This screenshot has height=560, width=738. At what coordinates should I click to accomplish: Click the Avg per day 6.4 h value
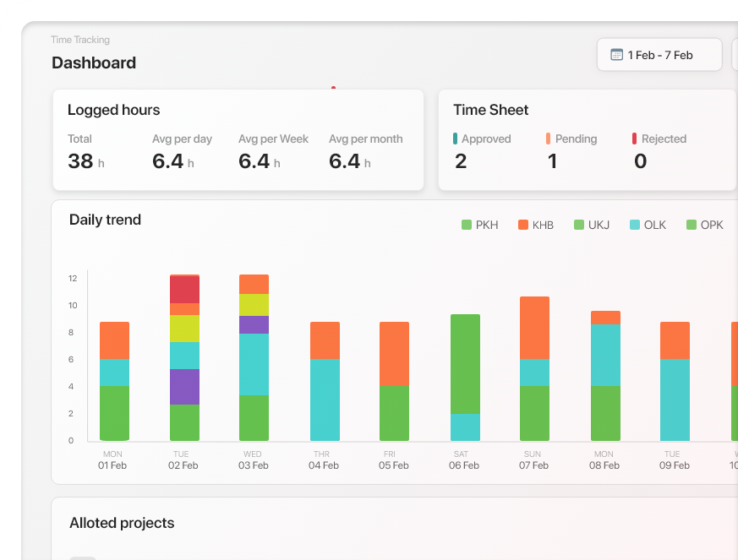click(x=173, y=161)
